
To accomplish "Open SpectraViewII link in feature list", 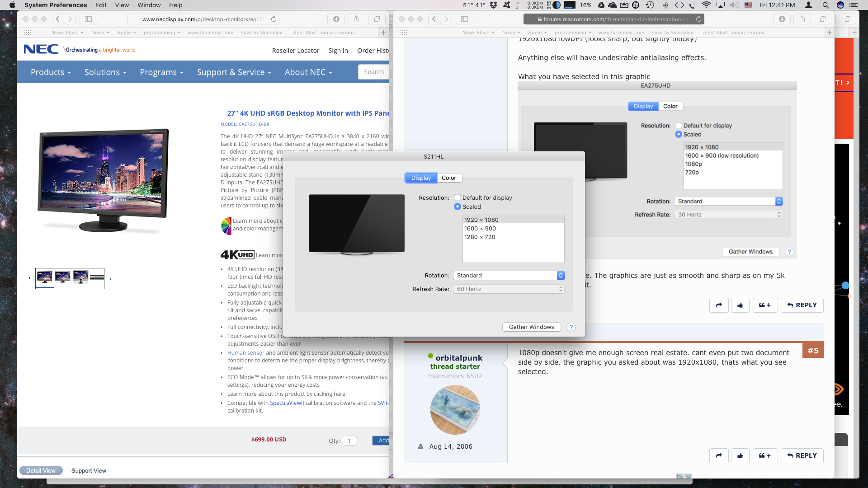I will pyautogui.click(x=287, y=403).
